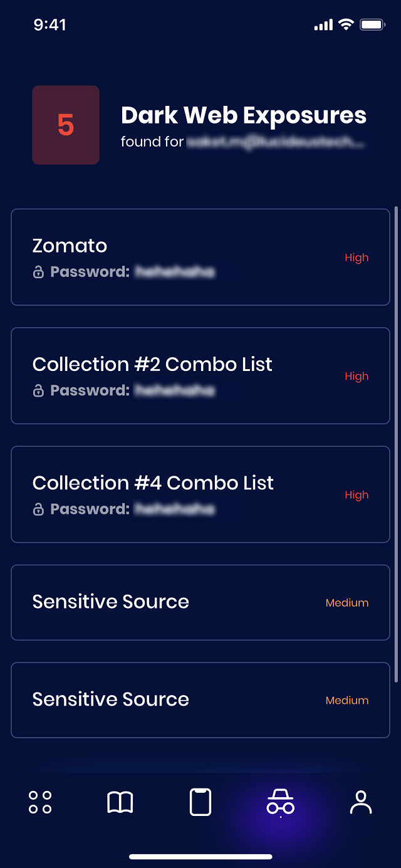The height and width of the screenshot is (868, 401).
Task: Click the High label on Zomato
Action: [x=357, y=258]
